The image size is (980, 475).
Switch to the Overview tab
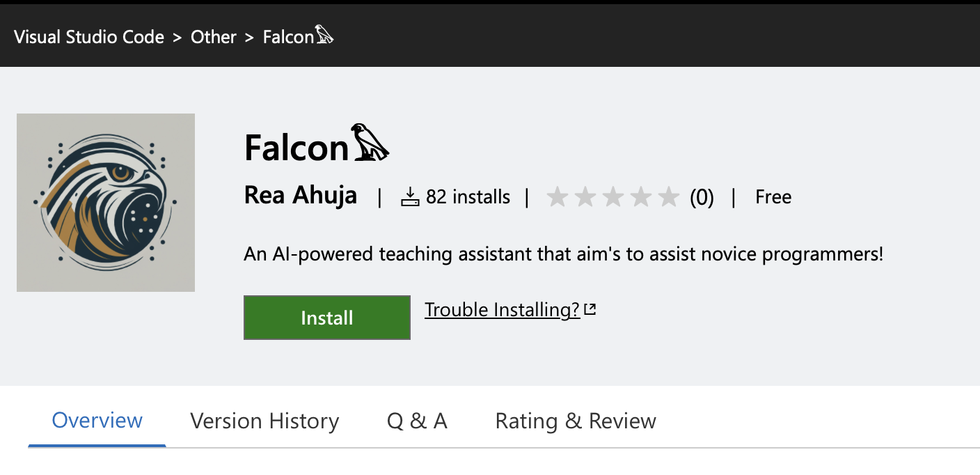[x=97, y=421]
